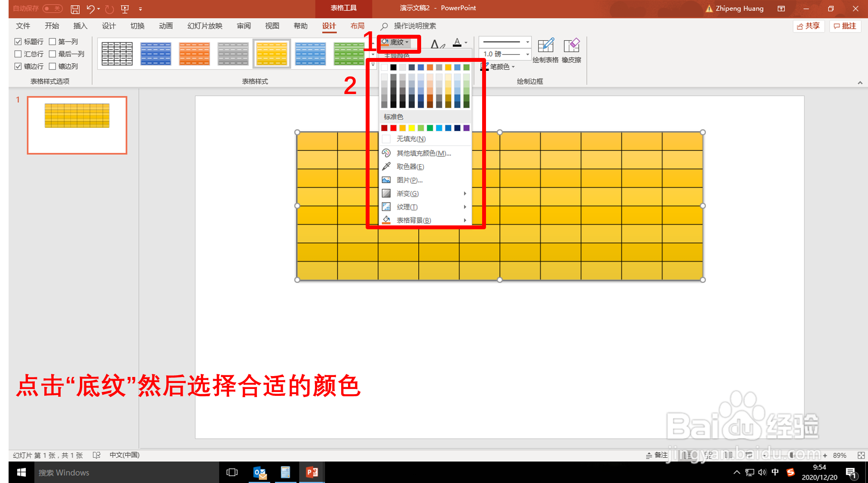Click the Outlook icon in taskbar
Screen dimensions: 868x483
(260, 472)
